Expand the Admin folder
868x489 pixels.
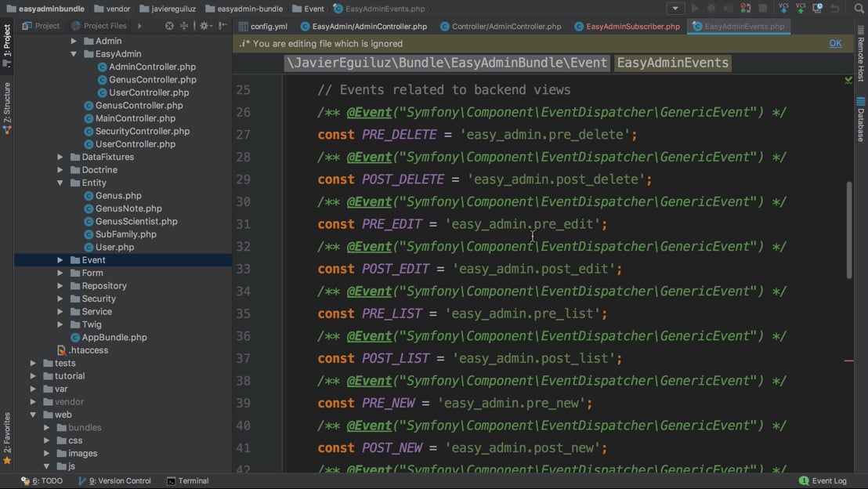74,41
